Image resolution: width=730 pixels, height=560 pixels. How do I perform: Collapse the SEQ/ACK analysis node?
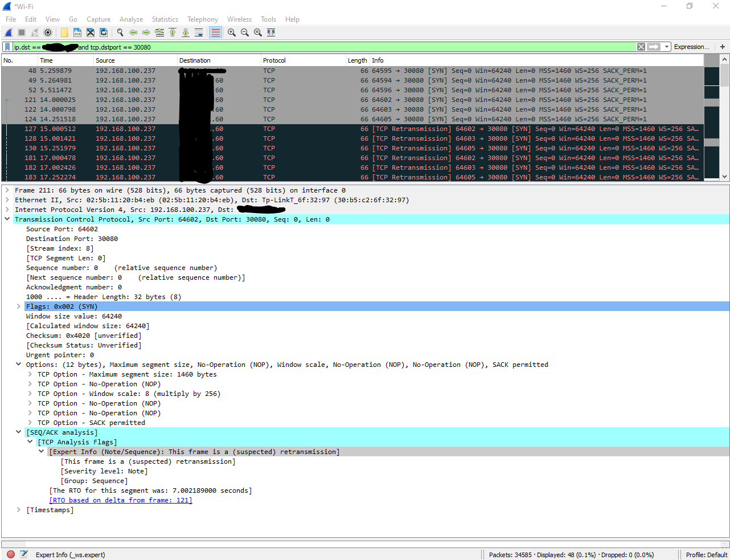(x=18, y=432)
